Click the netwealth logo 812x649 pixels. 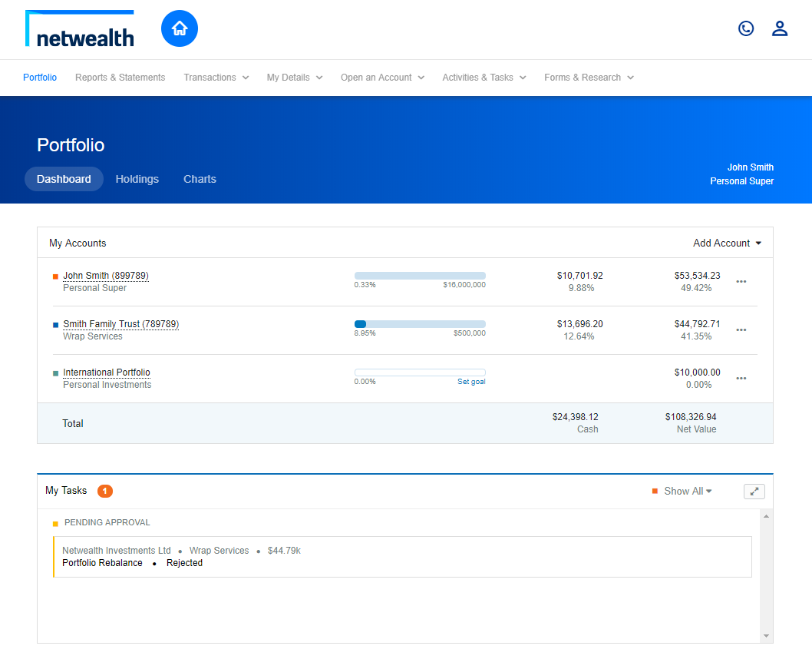coord(80,29)
